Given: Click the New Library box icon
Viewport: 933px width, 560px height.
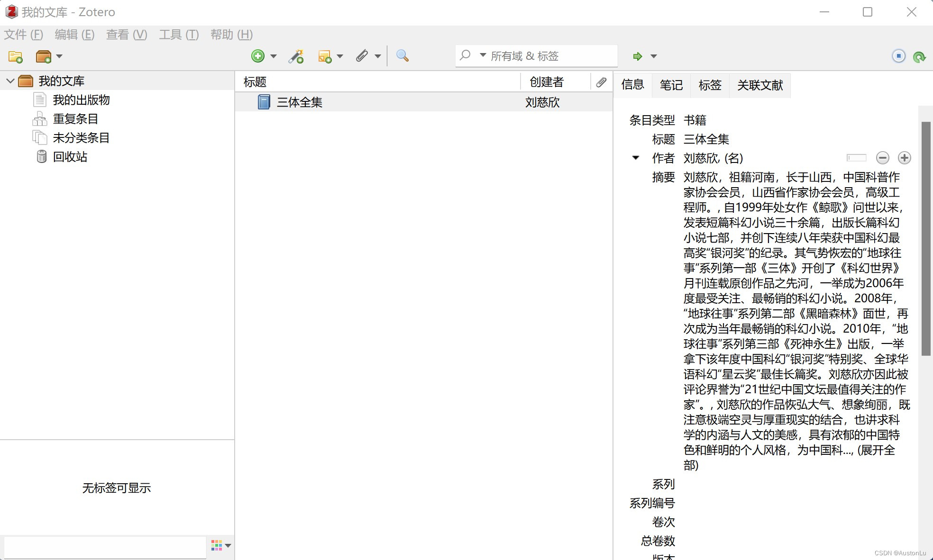Looking at the screenshot, I should pos(44,56).
